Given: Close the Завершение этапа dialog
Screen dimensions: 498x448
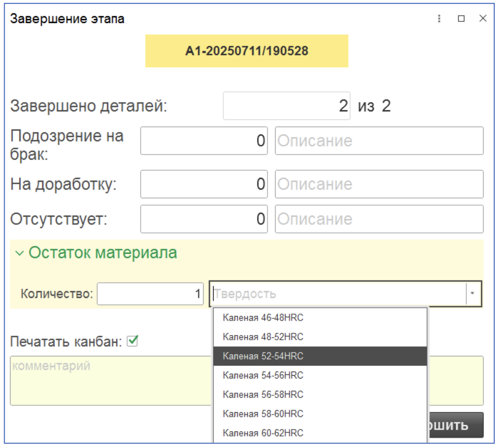Looking at the screenshot, I should tap(483, 18).
